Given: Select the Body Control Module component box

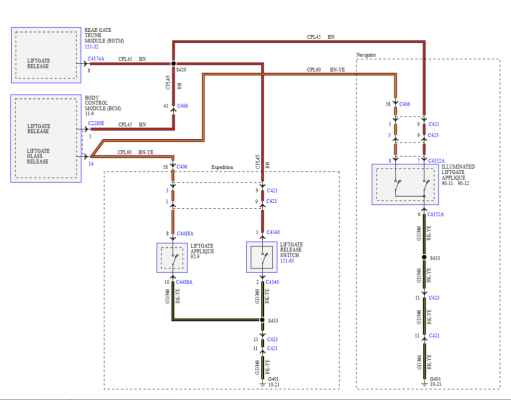Looking at the screenshot, I should point(46,139).
